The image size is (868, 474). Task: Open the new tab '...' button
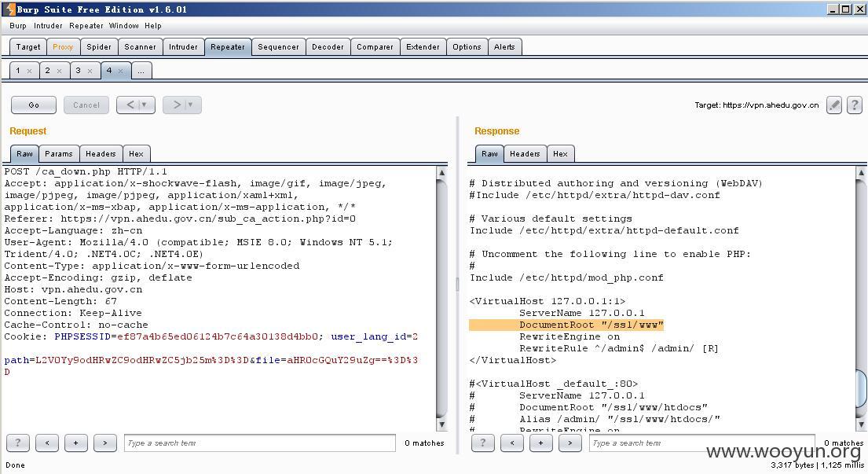coord(141,70)
